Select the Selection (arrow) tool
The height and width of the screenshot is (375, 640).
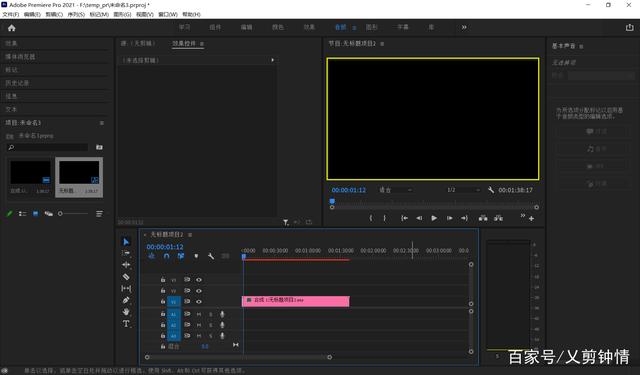[x=126, y=242]
